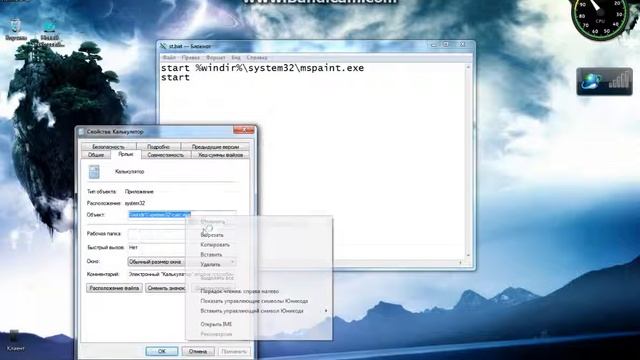
Task: Switch to the Общие tab
Action: [96, 155]
